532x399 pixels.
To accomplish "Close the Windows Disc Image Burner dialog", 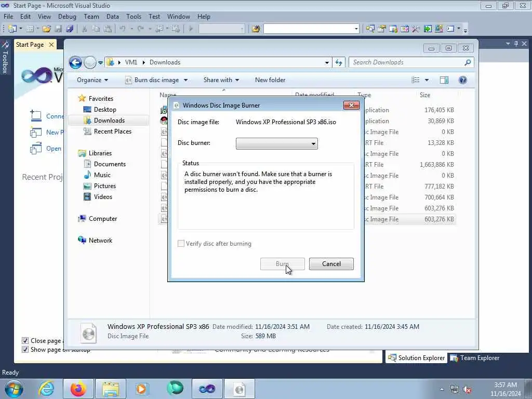I will [x=352, y=105].
